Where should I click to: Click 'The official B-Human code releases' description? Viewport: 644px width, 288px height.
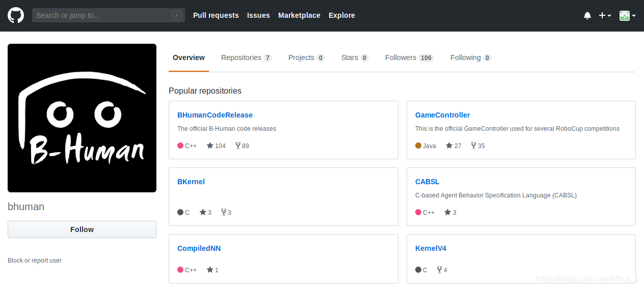point(227,129)
